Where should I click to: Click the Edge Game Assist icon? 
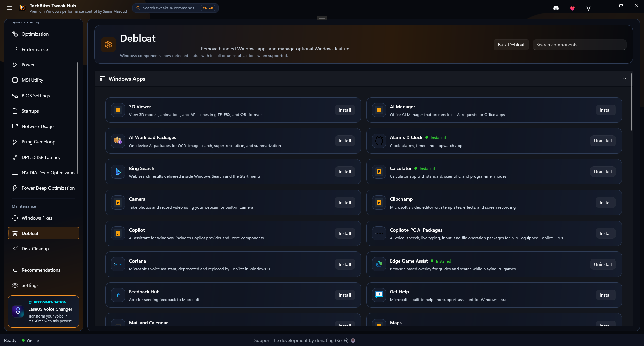pos(379,264)
